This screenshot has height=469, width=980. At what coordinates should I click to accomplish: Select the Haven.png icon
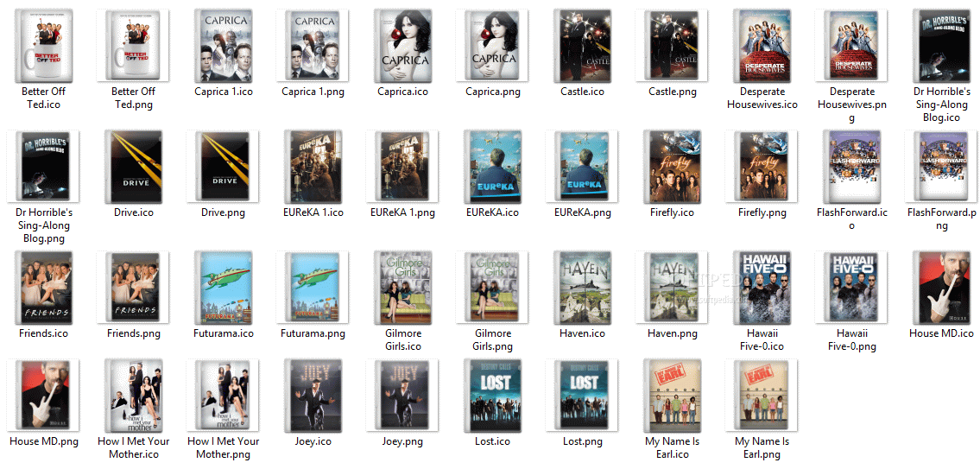point(673,288)
